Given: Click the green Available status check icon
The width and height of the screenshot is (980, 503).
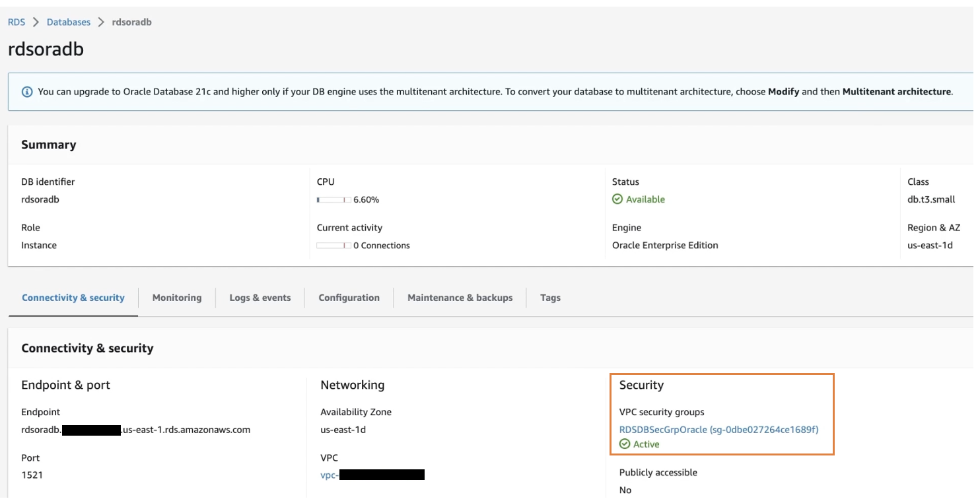Looking at the screenshot, I should click(617, 199).
